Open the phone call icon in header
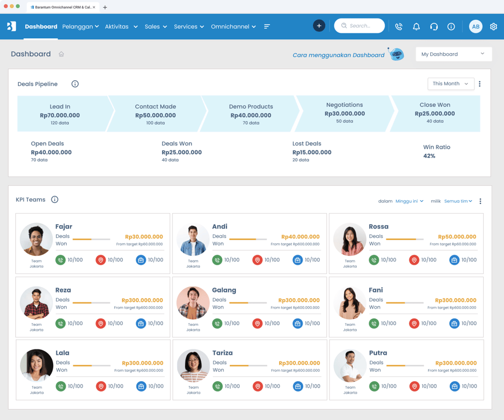Viewport: 504px width, 420px height. click(x=399, y=27)
